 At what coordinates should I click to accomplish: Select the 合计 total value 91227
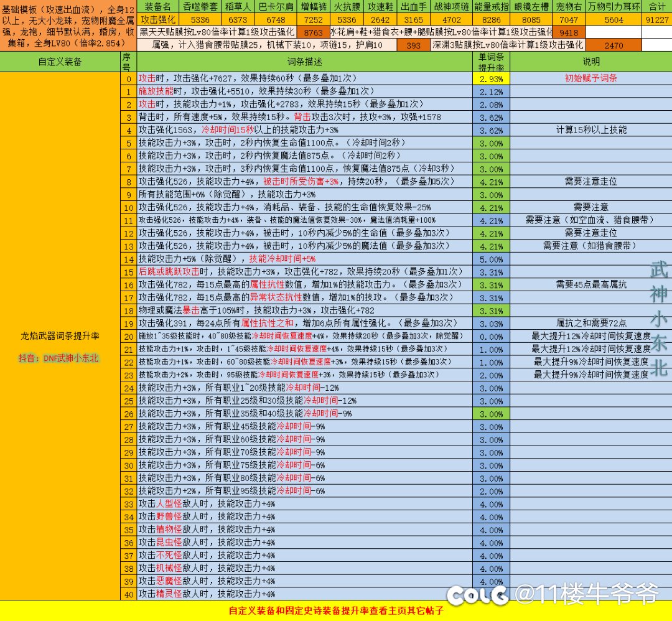[x=657, y=19]
